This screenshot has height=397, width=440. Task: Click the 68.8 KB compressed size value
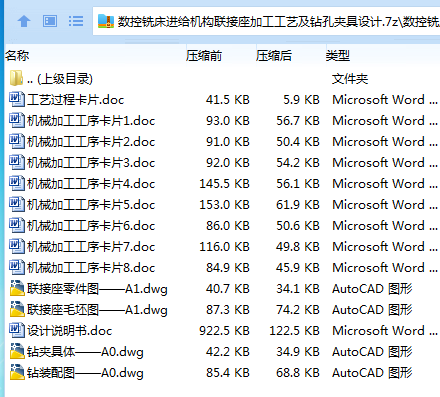tap(298, 373)
